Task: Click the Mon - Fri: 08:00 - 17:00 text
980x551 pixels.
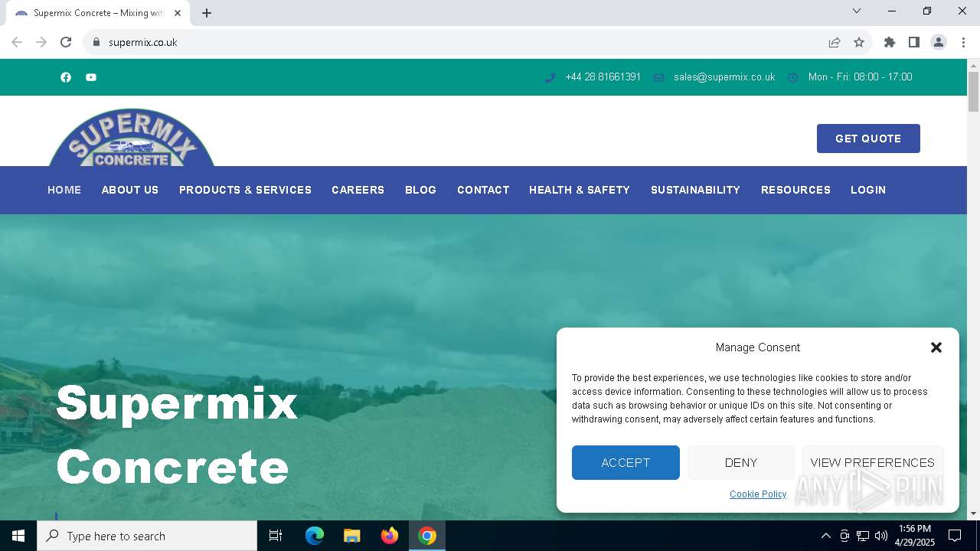Action: (x=860, y=77)
